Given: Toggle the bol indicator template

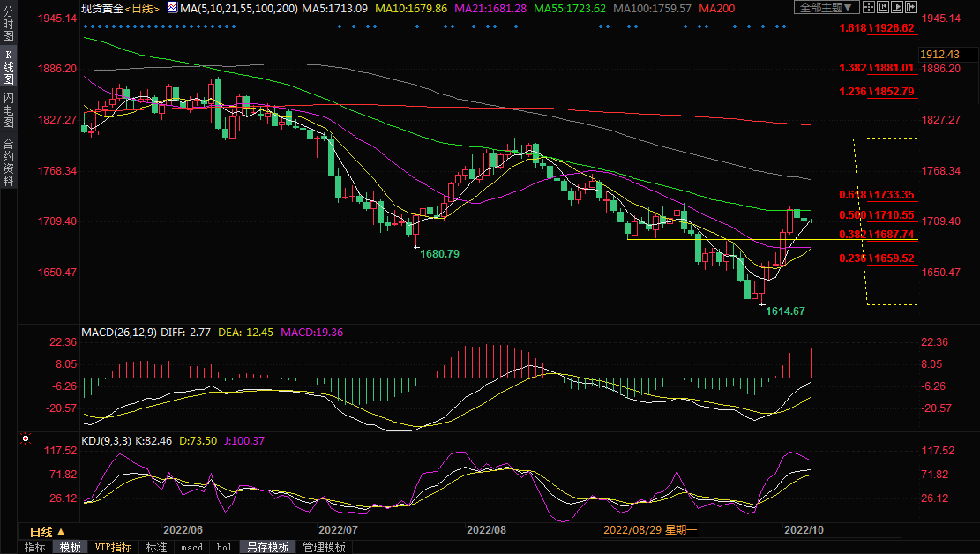Looking at the screenshot, I should tap(224, 547).
